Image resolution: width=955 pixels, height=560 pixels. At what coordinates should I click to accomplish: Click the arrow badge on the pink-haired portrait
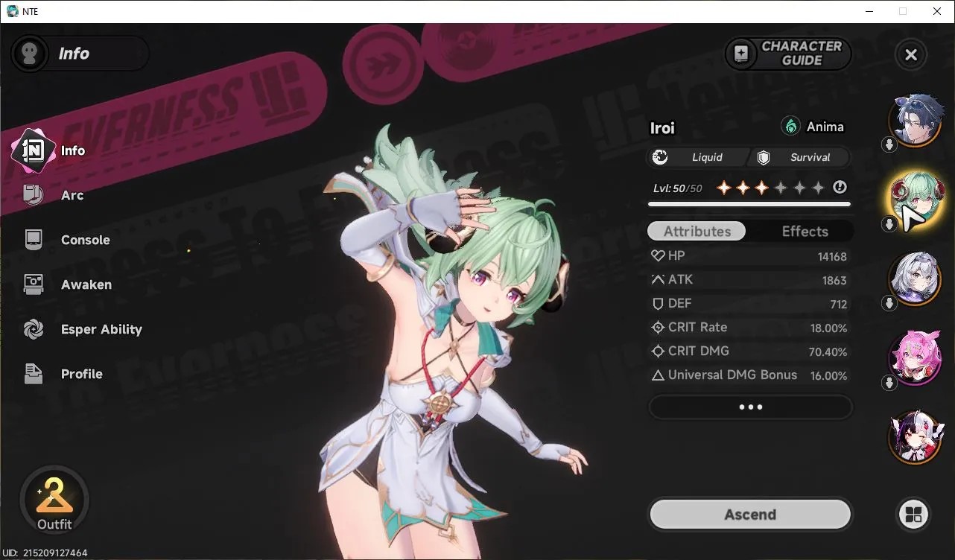tap(889, 383)
